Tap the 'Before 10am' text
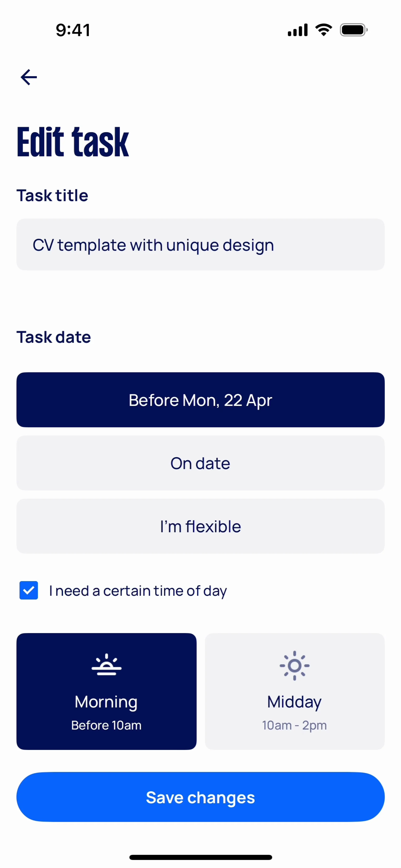Image resolution: width=401 pixels, height=868 pixels. click(x=106, y=725)
